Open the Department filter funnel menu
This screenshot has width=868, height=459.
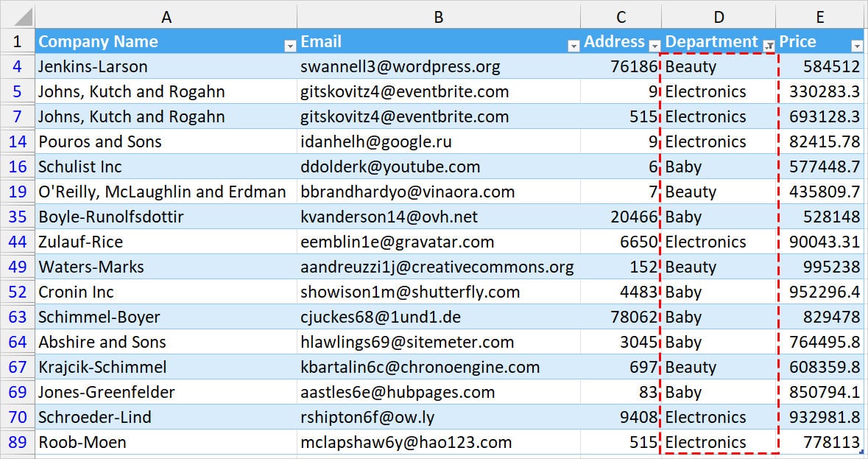point(770,43)
